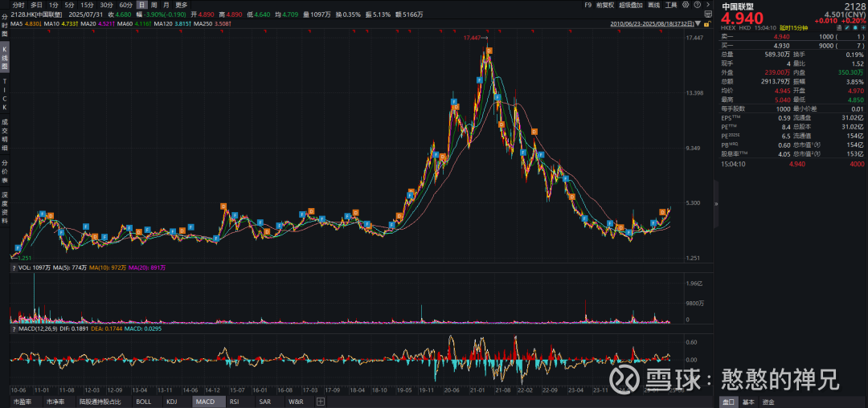868x408 pixels.
Task: Open 分价表 side tab
Action: 5,171
